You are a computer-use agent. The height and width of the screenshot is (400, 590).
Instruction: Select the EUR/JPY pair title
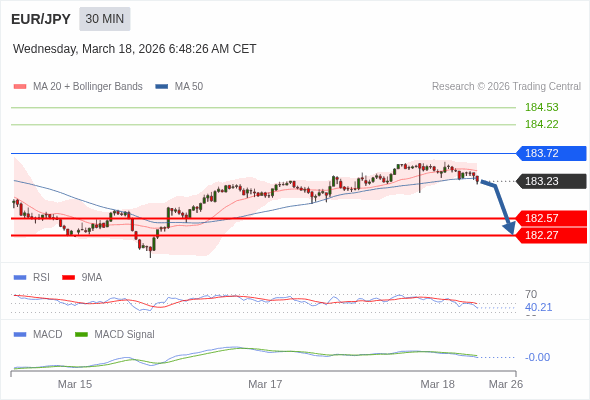[41, 19]
